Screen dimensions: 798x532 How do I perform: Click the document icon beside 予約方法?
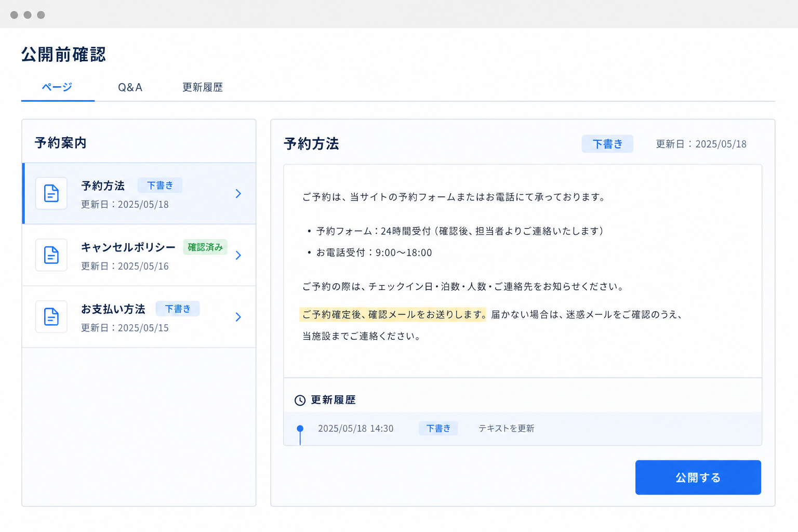tap(51, 193)
